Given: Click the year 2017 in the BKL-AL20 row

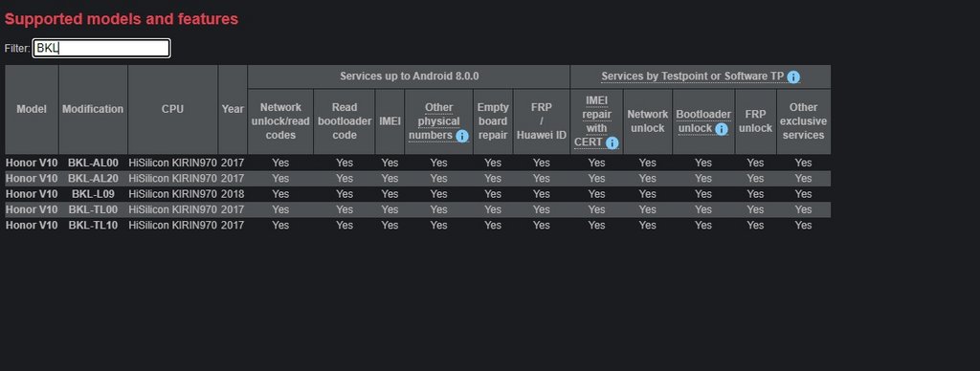Looking at the screenshot, I should (x=233, y=179).
